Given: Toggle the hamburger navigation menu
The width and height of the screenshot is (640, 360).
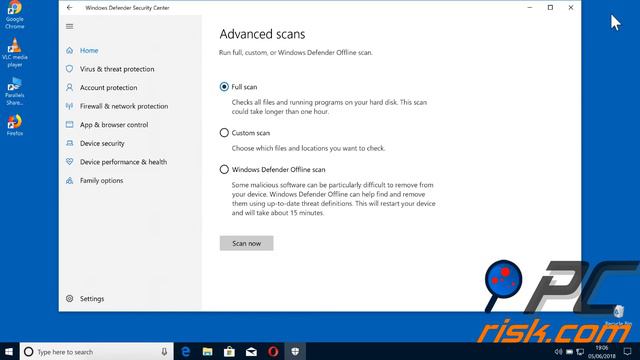Looking at the screenshot, I should (70, 27).
